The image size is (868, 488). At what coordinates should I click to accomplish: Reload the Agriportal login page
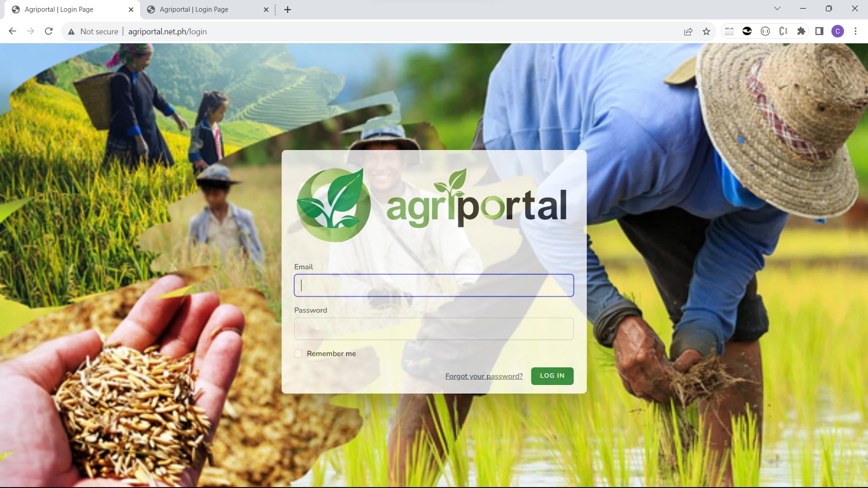pyautogui.click(x=49, y=31)
